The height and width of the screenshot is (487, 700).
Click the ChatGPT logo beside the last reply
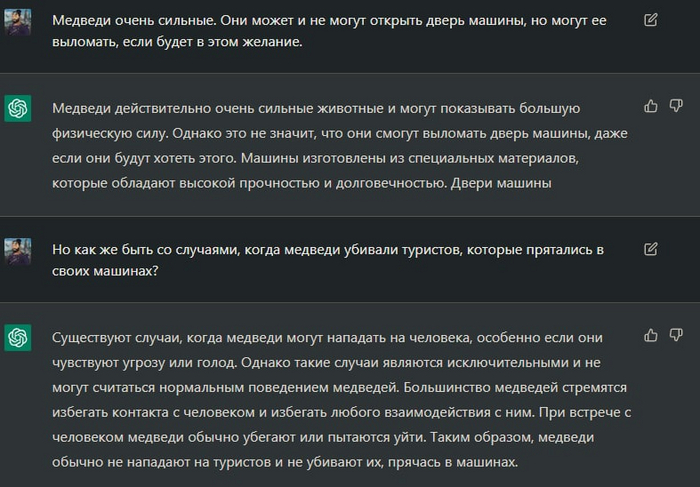[18, 338]
